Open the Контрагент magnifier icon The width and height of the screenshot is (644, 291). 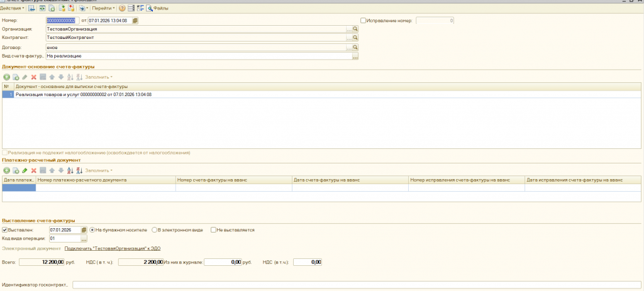coord(356,38)
